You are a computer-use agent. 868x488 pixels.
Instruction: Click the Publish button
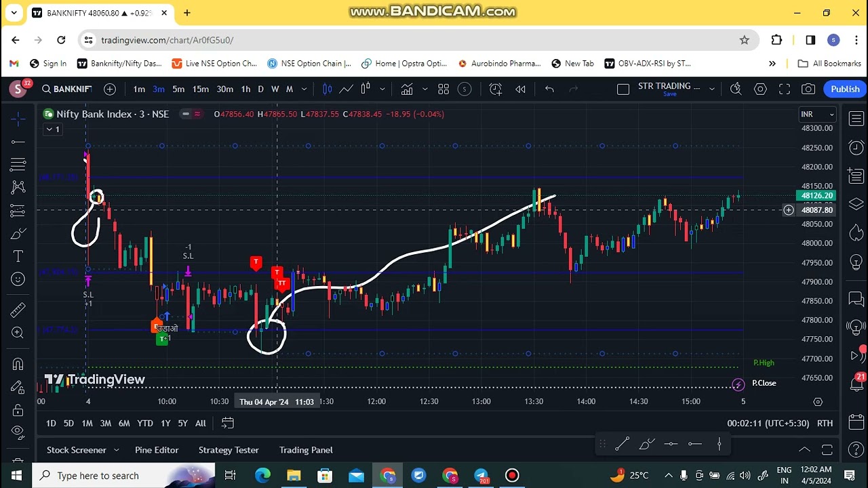[x=845, y=89]
